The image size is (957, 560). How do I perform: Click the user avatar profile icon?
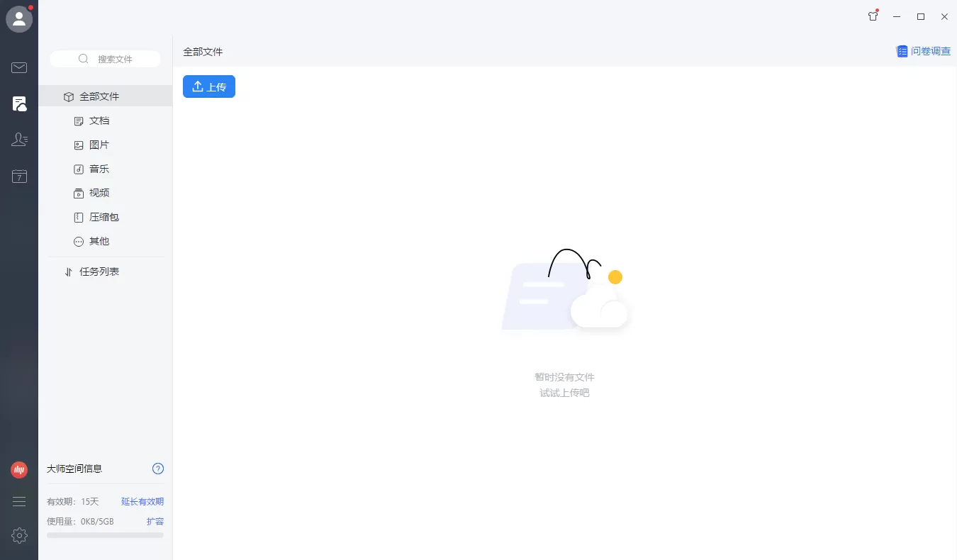click(19, 19)
